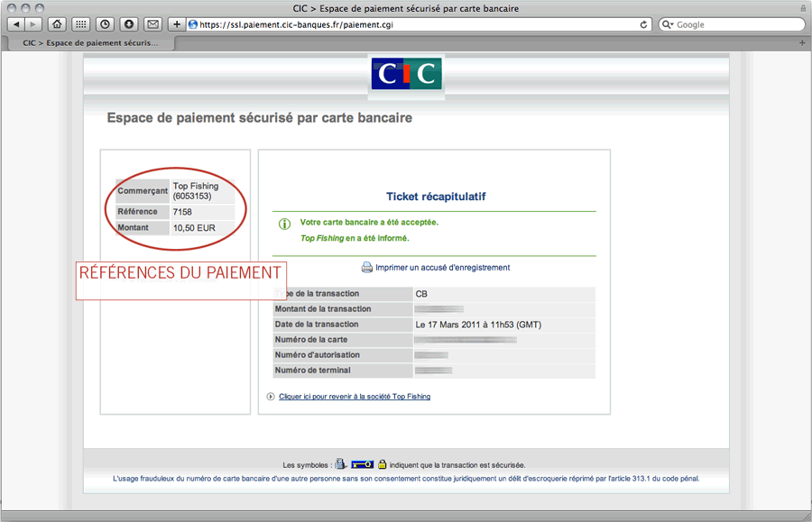Click the address bar URL
The width and height of the screenshot is (812, 522).
click(296, 24)
